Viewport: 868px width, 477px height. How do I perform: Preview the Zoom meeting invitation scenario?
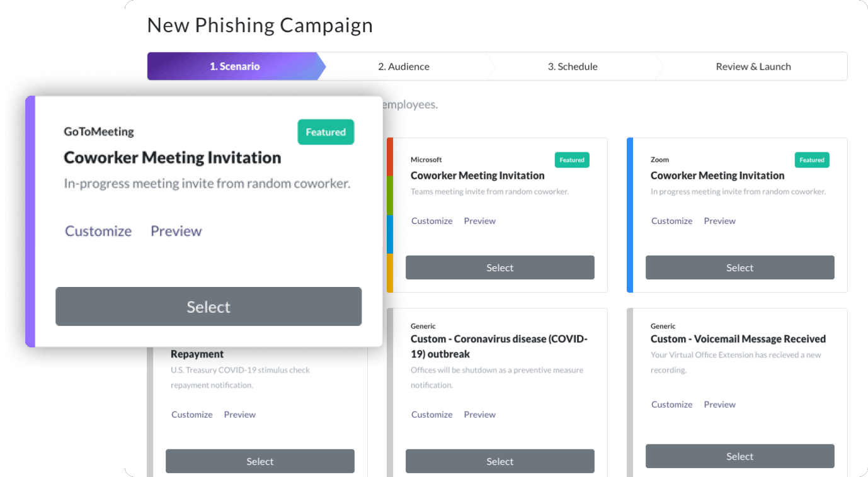(720, 221)
